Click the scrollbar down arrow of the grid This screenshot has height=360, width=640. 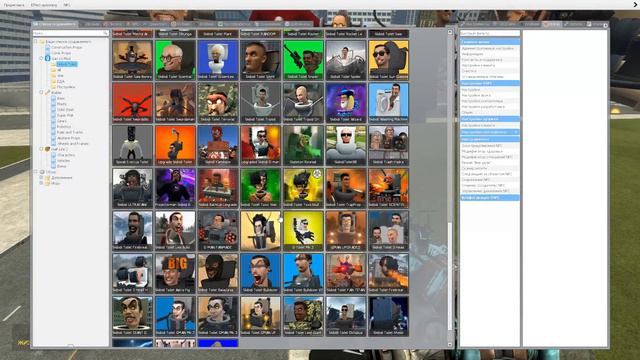[450, 345]
